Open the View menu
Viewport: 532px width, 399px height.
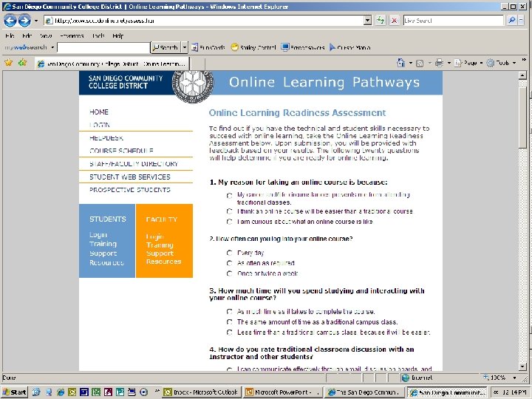point(46,35)
